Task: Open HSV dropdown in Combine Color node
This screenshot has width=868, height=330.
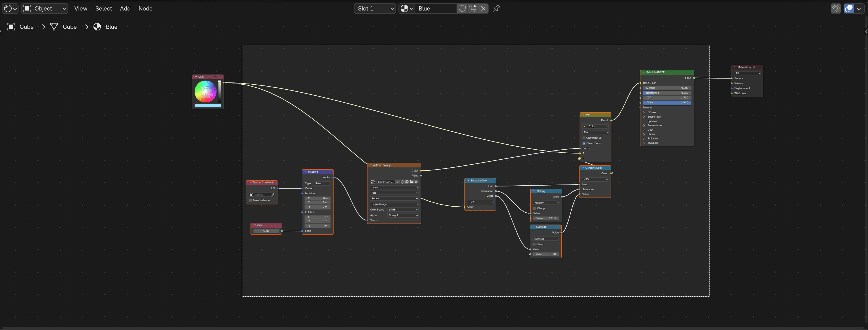Action: point(595,180)
